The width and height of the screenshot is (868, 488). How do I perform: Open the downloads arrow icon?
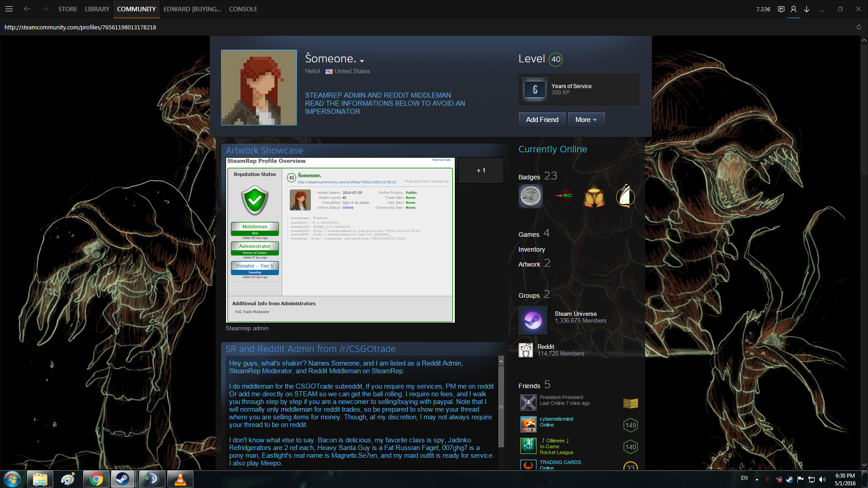807,9
